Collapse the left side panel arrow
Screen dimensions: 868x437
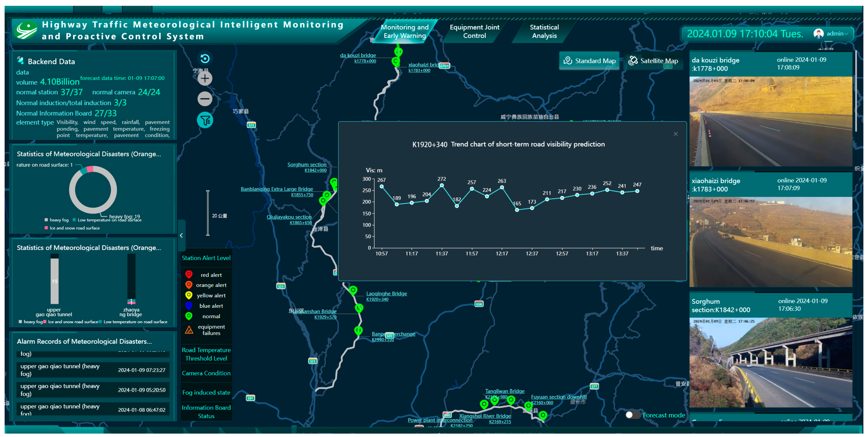tap(181, 236)
